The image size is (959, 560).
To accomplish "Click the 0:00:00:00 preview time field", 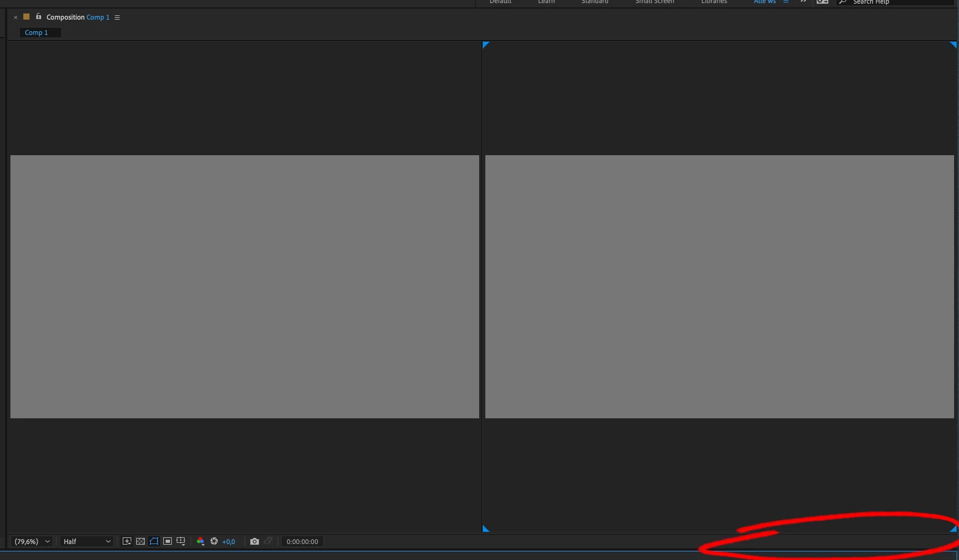I will point(302,542).
